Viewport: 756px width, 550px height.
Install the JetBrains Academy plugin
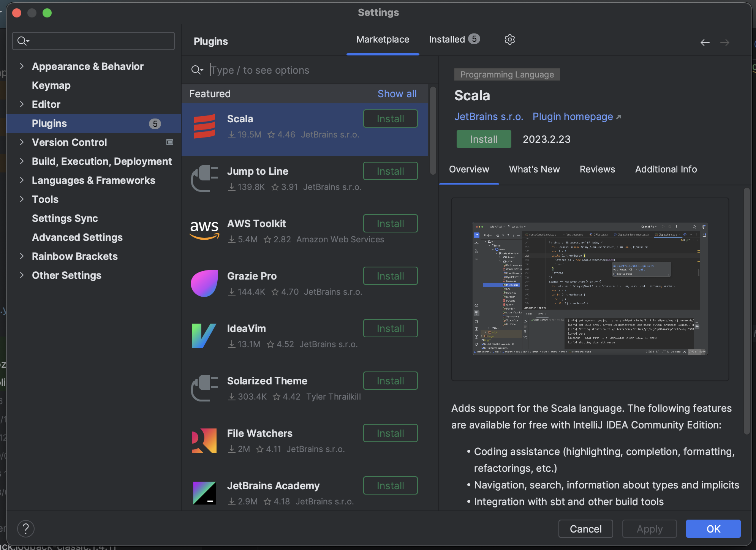[390, 485]
